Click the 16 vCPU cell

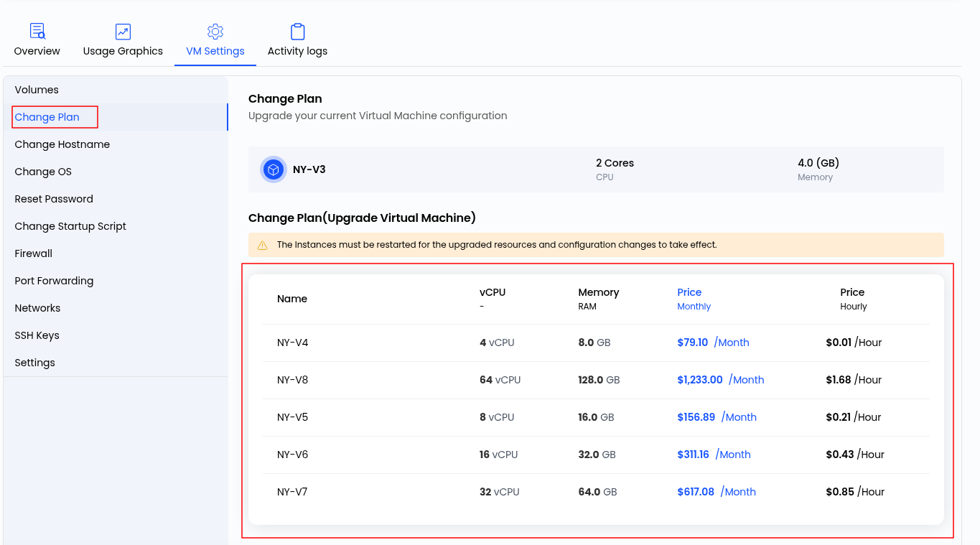[x=498, y=455]
